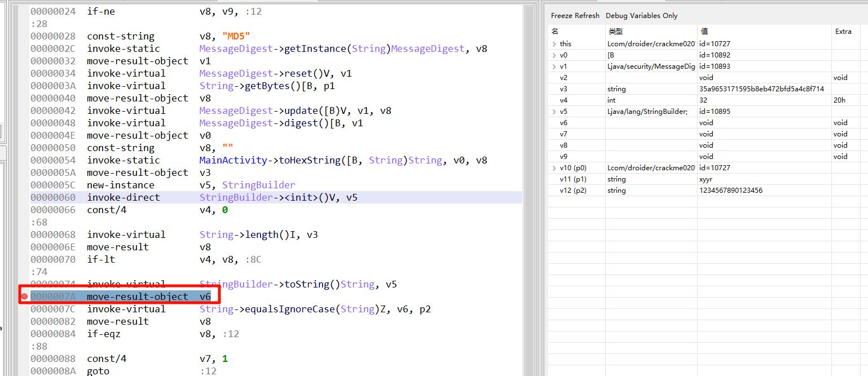Expand the v0 byte array variable
Screen dimensions: 868x376
pyautogui.click(x=554, y=55)
